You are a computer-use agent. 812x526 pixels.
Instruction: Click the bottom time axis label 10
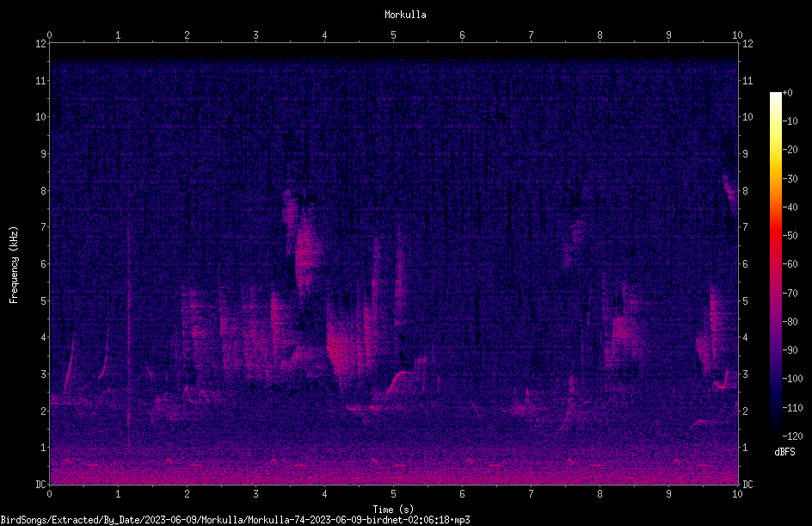tap(737, 494)
